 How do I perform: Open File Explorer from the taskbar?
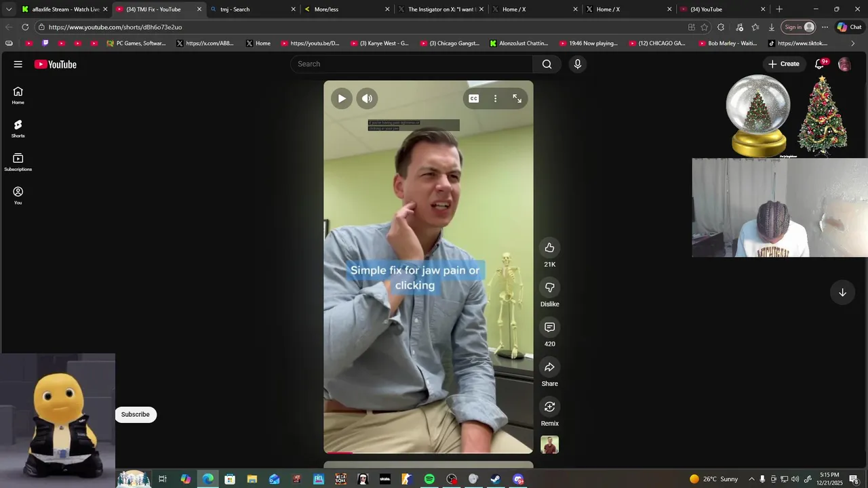click(x=252, y=479)
